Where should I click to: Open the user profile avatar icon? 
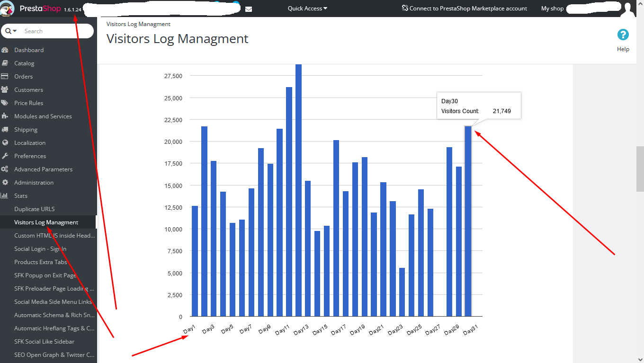[628, 9]
